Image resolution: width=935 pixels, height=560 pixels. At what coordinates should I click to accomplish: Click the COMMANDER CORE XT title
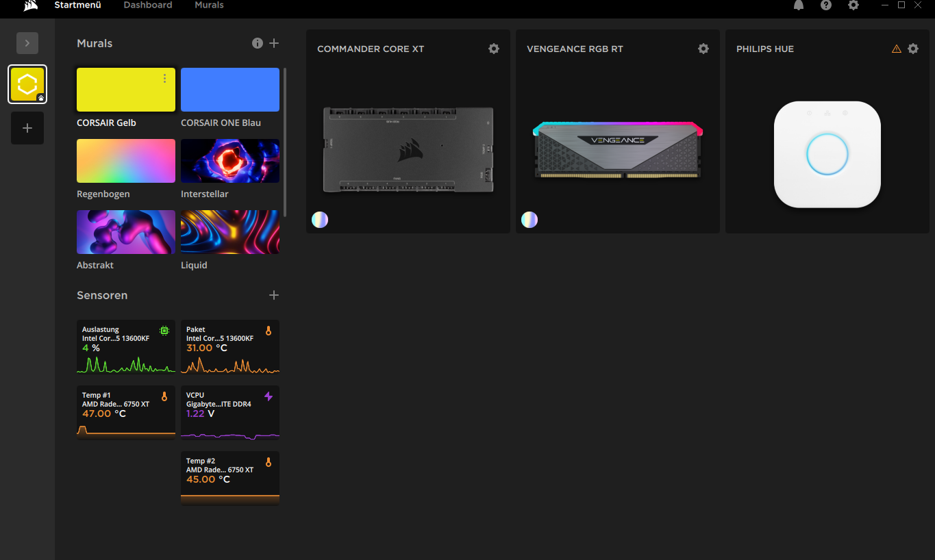[371, 49]
